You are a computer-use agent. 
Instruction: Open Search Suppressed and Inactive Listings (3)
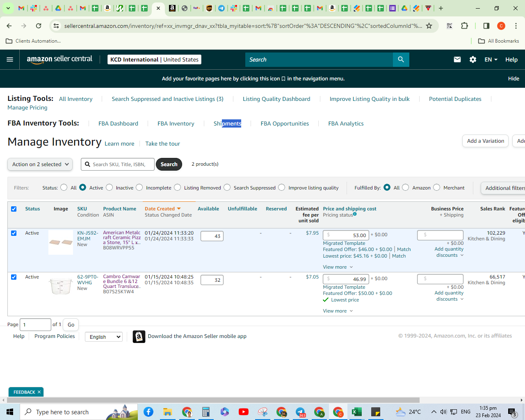coord(167,99)
